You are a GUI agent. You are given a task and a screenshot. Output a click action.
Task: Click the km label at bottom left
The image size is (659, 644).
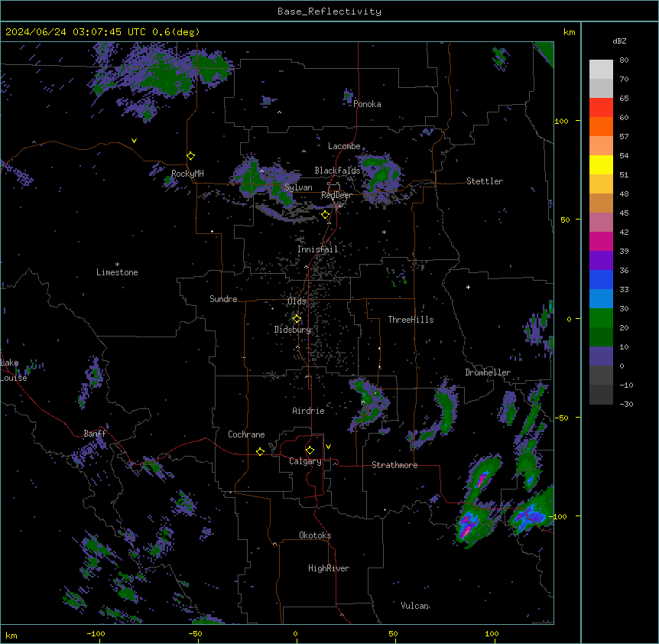click(x=11, y=635)
